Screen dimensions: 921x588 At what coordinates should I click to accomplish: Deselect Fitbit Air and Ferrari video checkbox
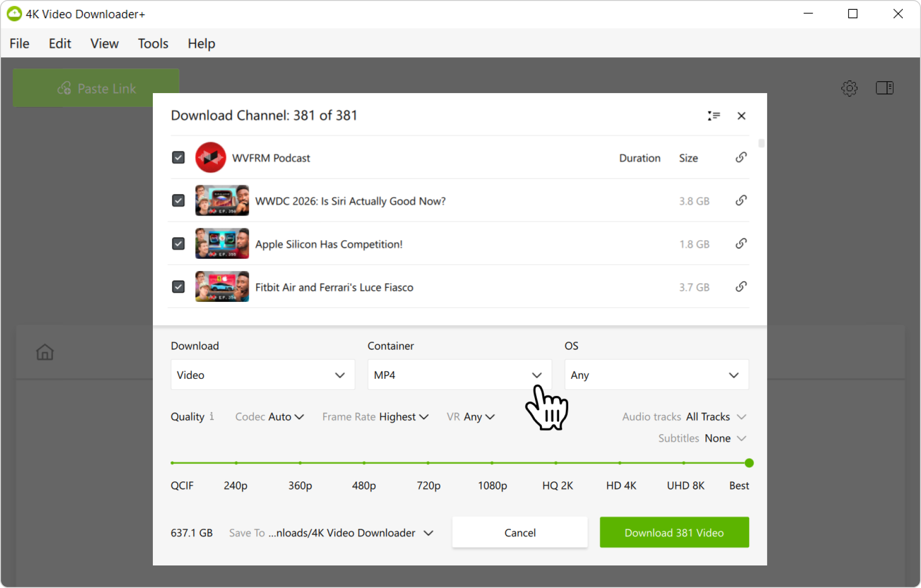click(178, 287)
